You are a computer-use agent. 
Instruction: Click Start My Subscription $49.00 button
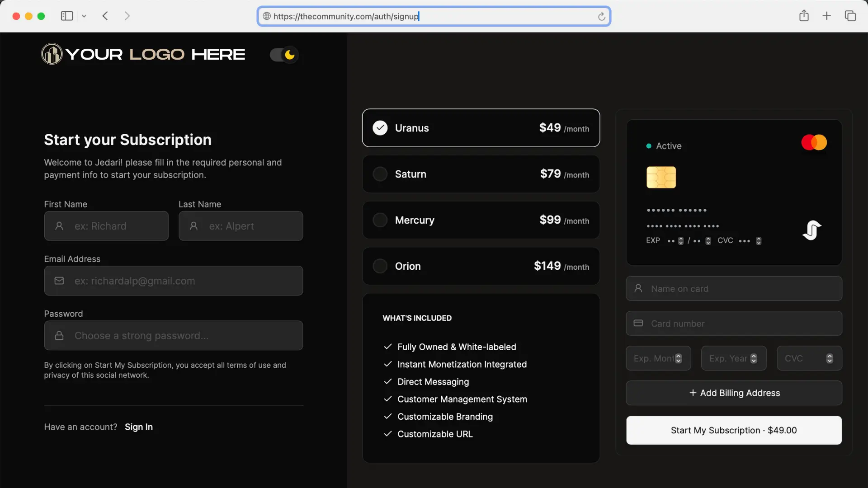tap(734, 430)
